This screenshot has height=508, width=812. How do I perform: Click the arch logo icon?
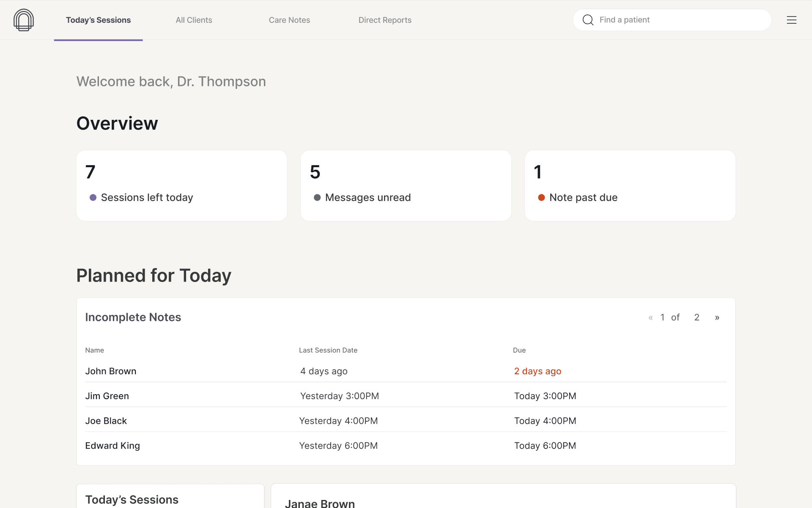point(24,20)
